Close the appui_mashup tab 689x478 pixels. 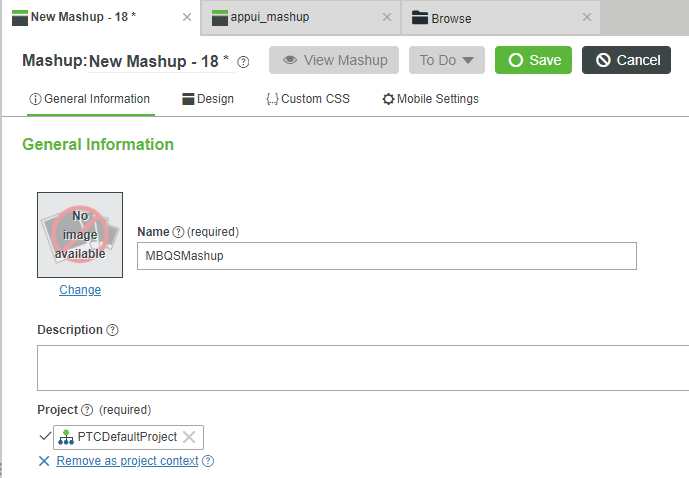click(387, 17)
